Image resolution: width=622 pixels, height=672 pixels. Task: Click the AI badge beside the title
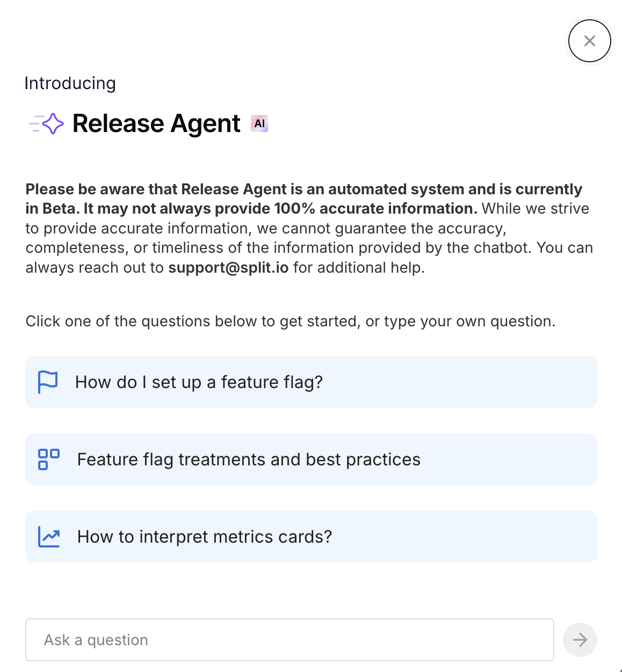click(x=259, y=123)
